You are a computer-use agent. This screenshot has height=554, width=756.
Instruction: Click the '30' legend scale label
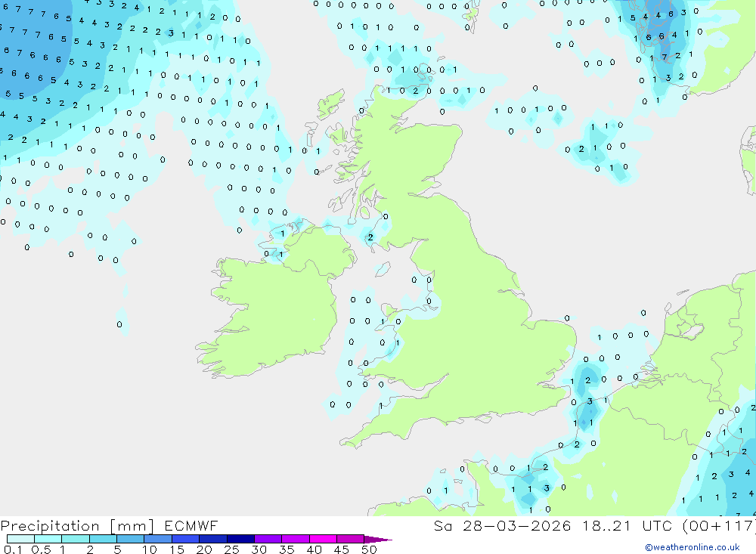259,549
